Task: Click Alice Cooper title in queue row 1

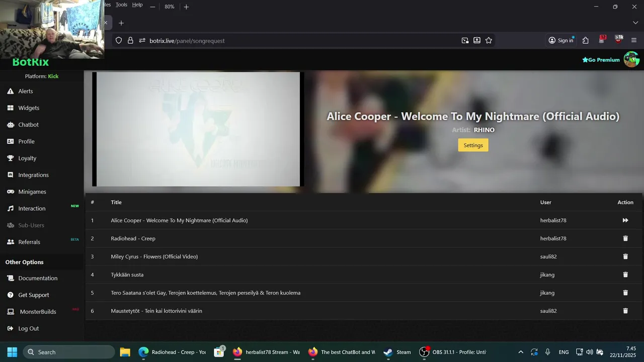Action: click(179, 220)
